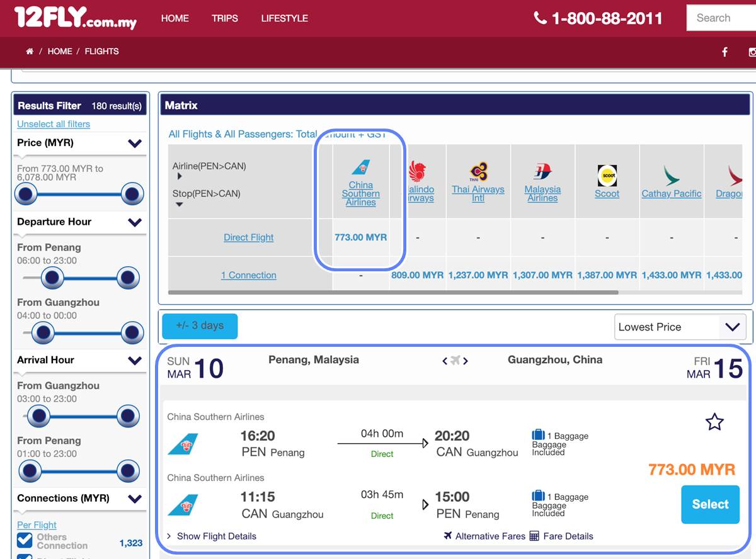756x559 pixels.
Task: Click the China Southern Airlines name link in Matrix
Action: (361, 194)
